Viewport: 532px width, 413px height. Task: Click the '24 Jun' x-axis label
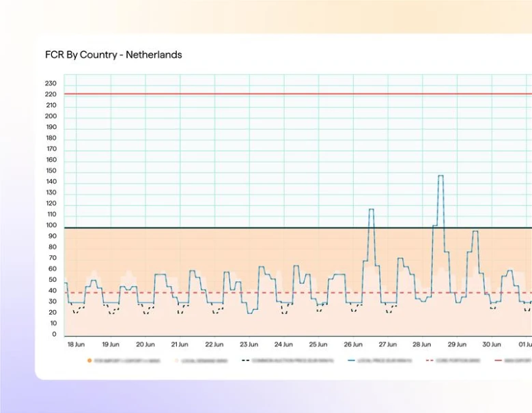(x=283, y=345)
